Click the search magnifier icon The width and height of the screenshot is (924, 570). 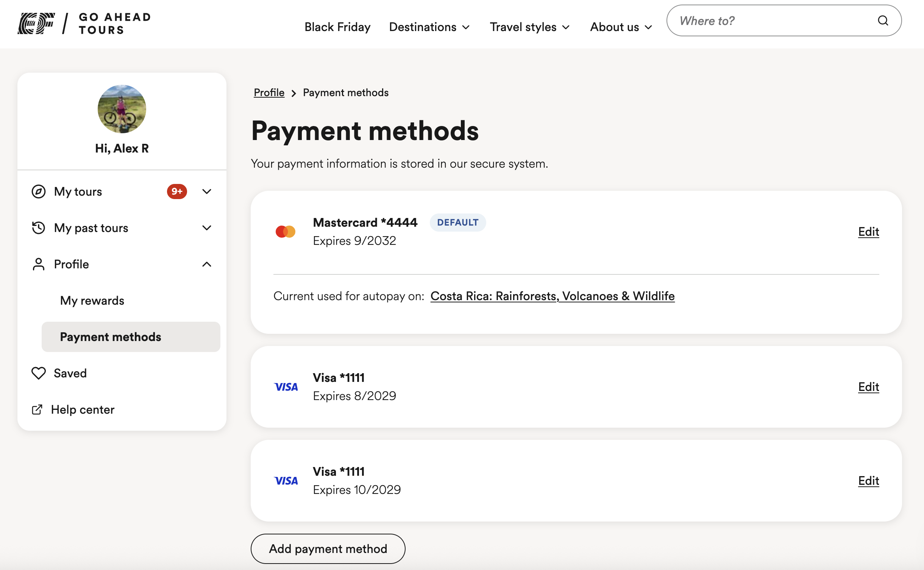883,20
